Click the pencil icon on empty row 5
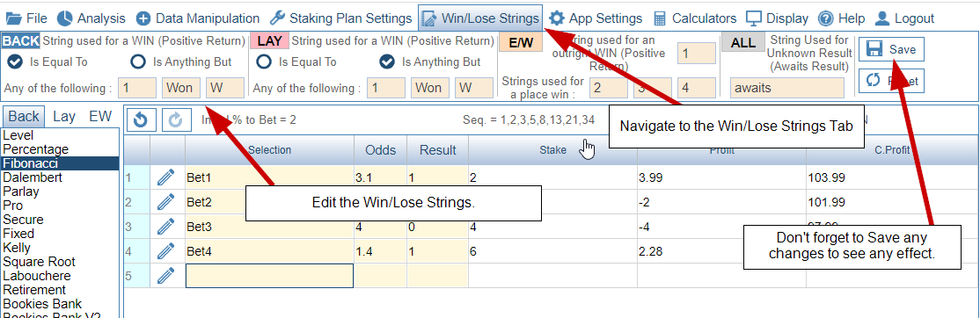The height and width of the screenshot is (318, 980). (x=165, y=276)
